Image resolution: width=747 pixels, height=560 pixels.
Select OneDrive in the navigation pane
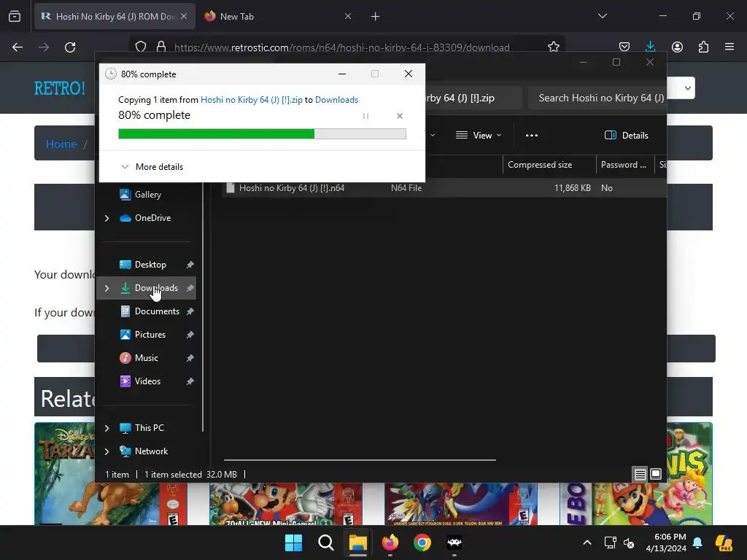[152, 217]
